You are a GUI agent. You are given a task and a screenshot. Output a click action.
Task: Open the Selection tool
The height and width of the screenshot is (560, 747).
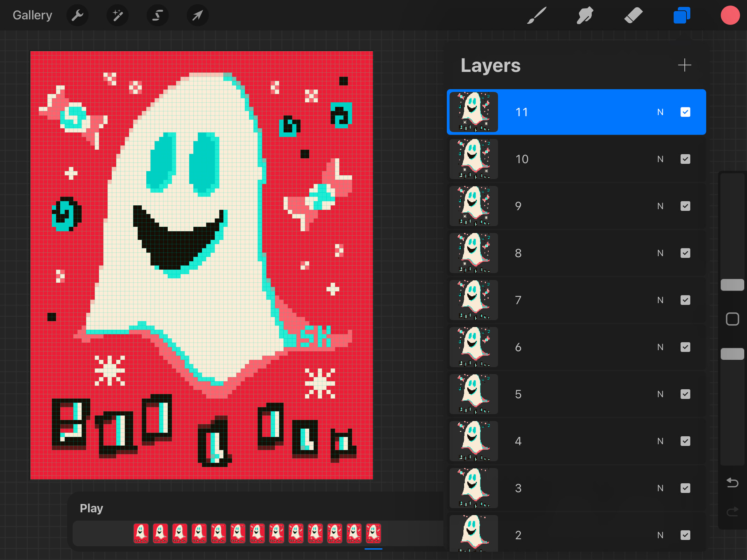point(157,15)
